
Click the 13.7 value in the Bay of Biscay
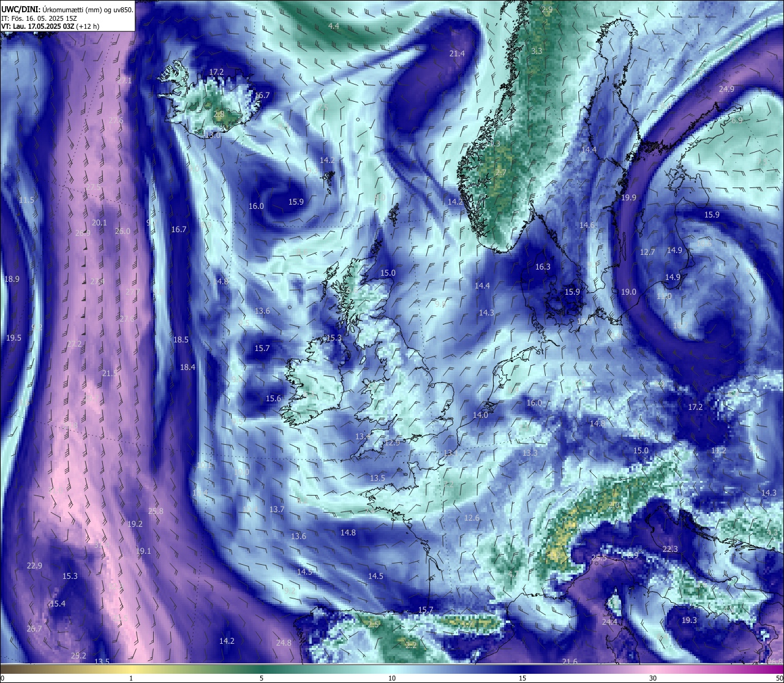coord(277,509)
